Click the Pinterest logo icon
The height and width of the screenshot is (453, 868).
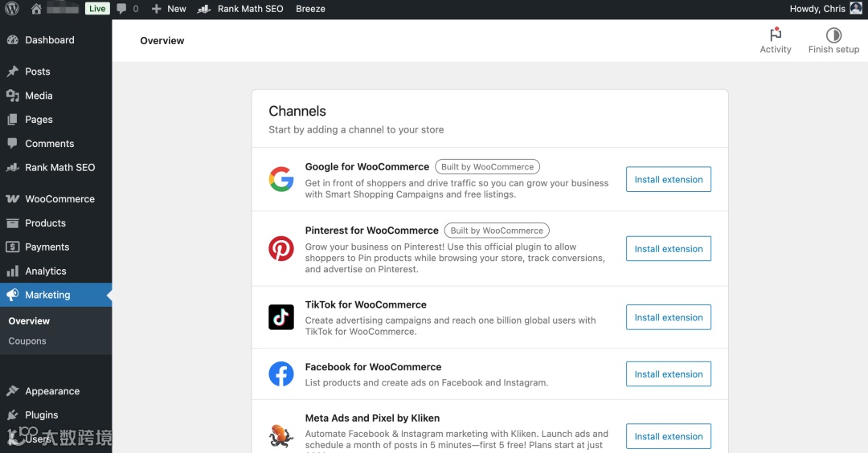(281, 249)
